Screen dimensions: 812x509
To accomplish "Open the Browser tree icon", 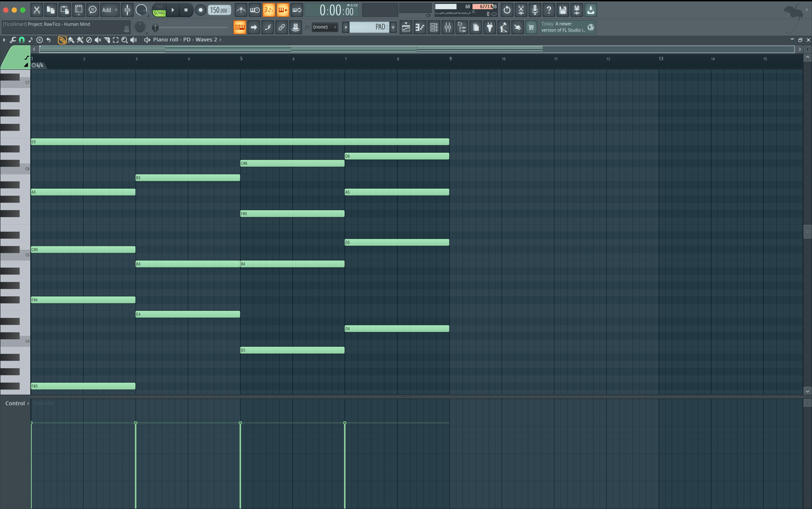I will [462, 27].
